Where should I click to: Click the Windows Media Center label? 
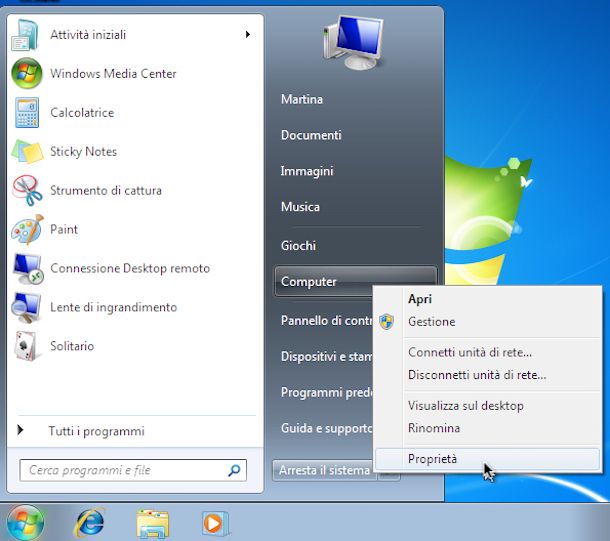(x=113, y=74)
